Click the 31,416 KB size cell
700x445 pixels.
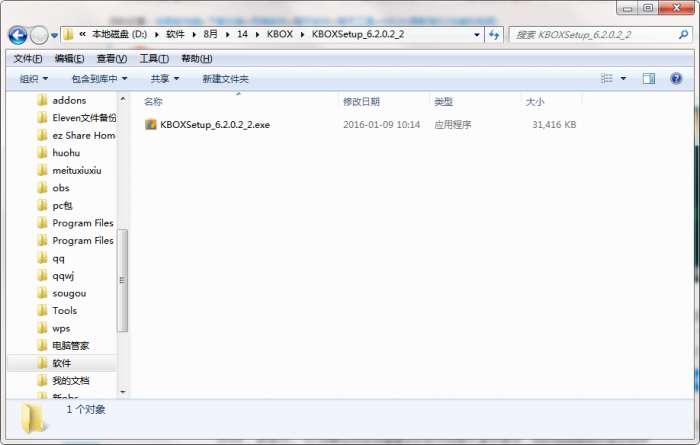[x=554, y=125]
